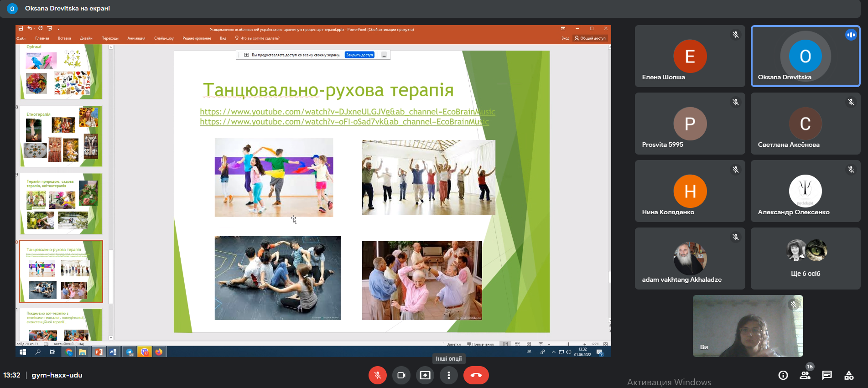Toggle the Заметки notes pane button
Image resolution: width=868 pixels, height=388 pixels.
[x=451, y=344]
